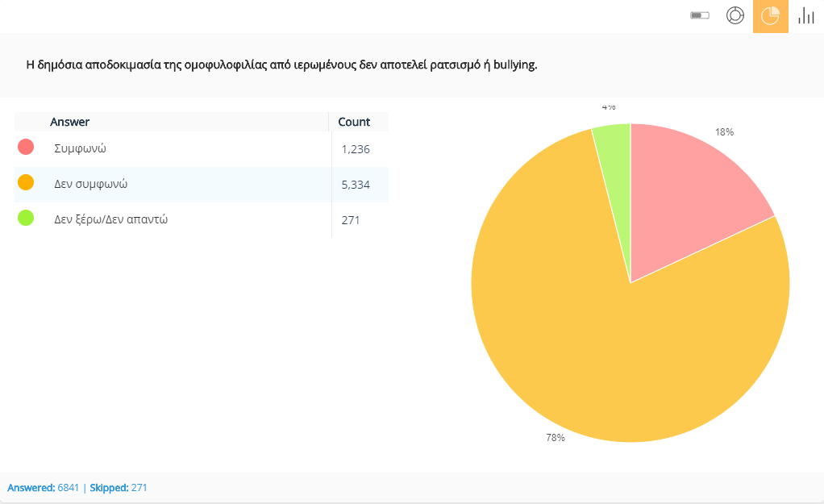This screenshot has width=824, height=504.
Task: Click the Answer column header
Action: point(70,122)
